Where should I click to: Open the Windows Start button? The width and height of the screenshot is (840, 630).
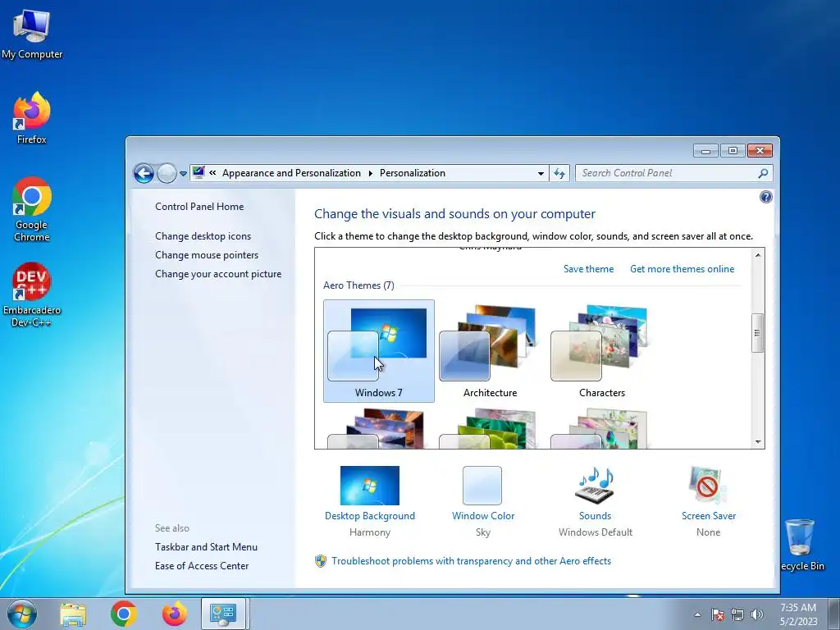coord(22,614)
